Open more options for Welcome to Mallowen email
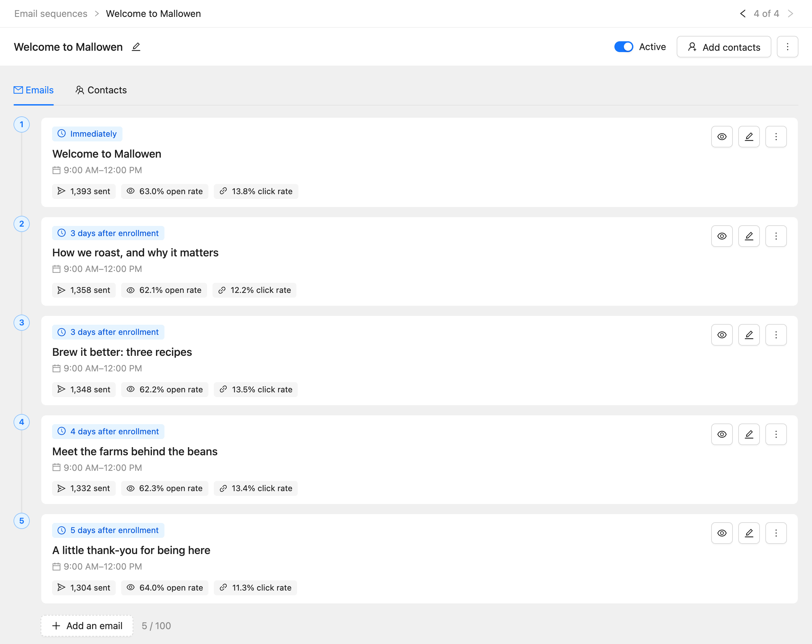 776,137
